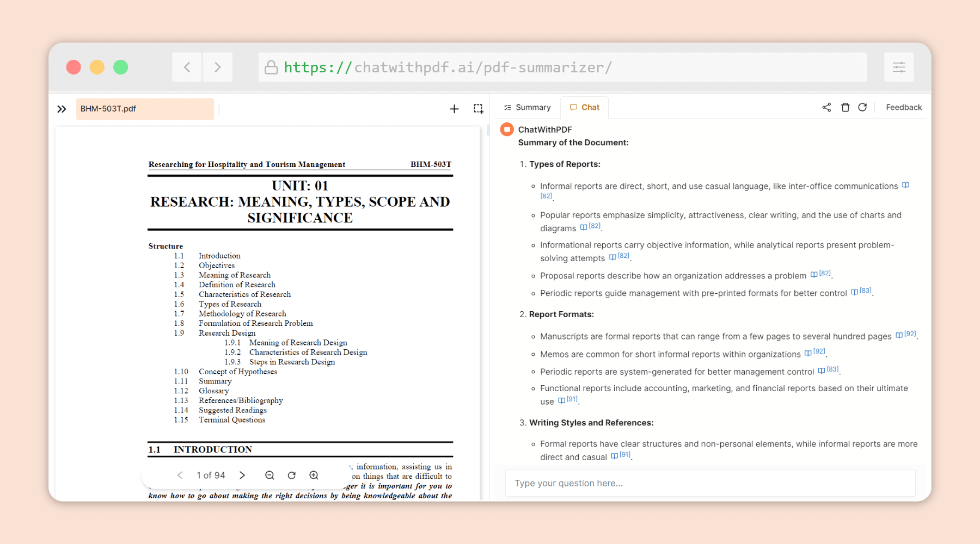This screenshot has width=980, height=544.
Task: Delete the current chat
Action: coord(845,107)
